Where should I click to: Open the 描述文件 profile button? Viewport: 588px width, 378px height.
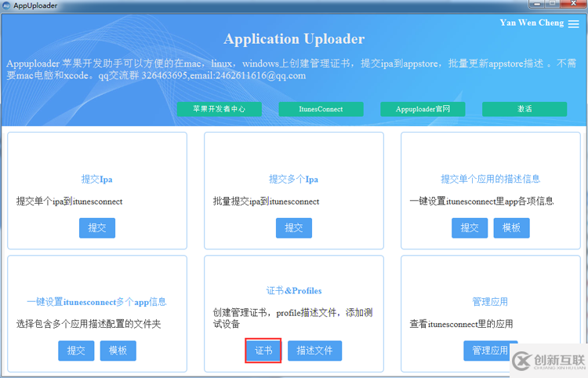[x=314, y=351]
